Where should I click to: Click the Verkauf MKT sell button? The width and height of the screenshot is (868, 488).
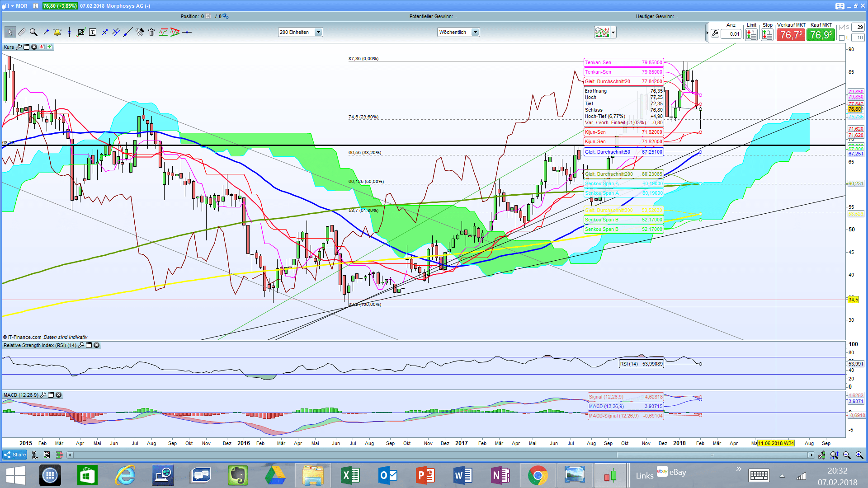[791, 35]
